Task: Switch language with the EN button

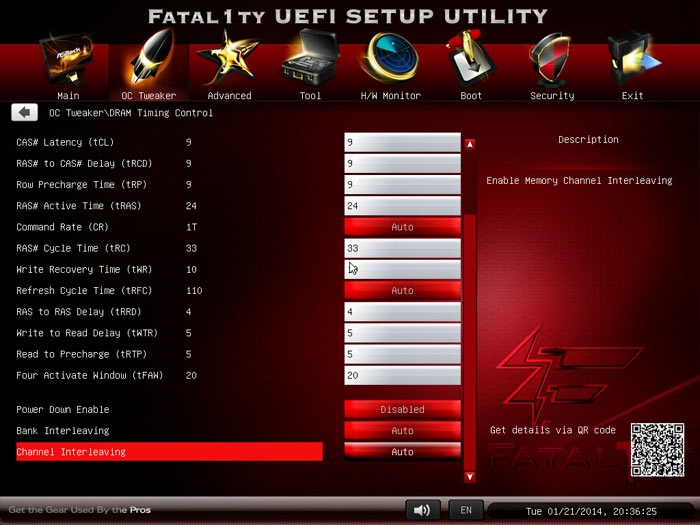Action: pyautogui.click(x=466, y=510)
